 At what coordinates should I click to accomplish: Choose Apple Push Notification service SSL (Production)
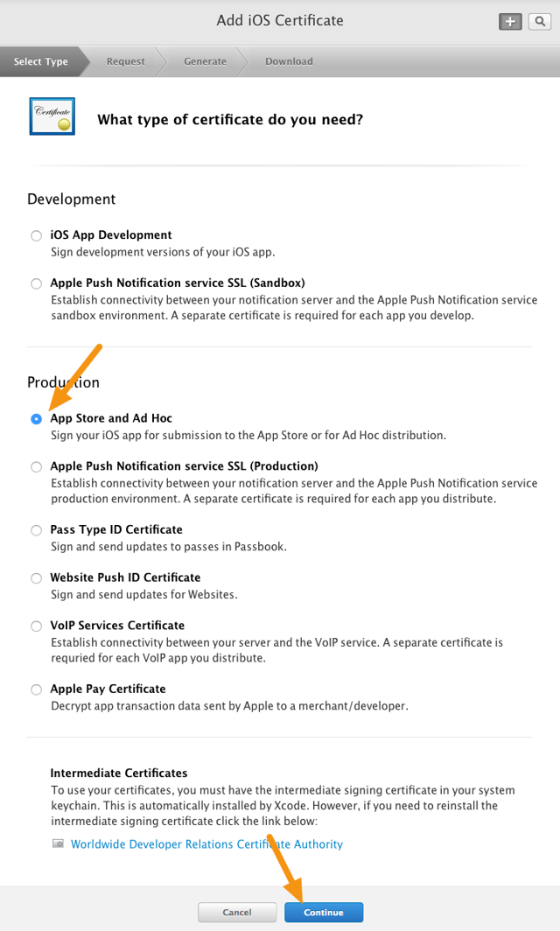pyautogui.click(x=36, y=466)
